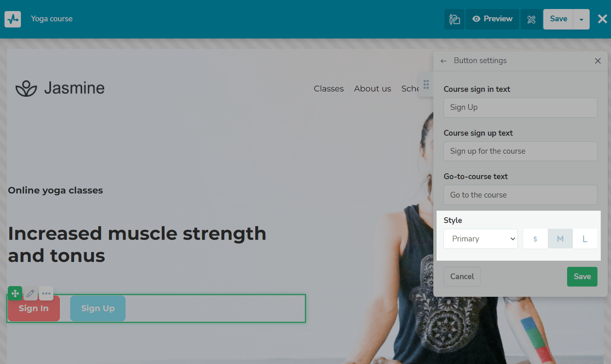The height and width of the screenshot is (364, 611).
Task: Click the pulse logo icon in header
Action: click(x=13, y=19)
